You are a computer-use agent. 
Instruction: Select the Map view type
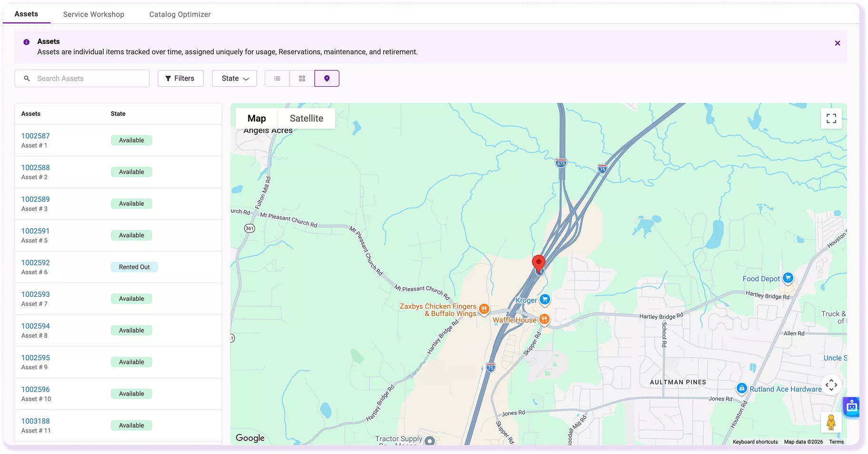pyautogui.click(x=256, y=119)
